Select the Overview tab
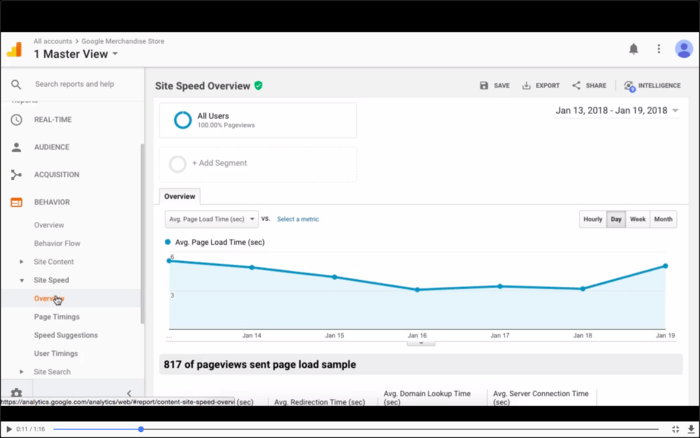700x438 pixels. pyautogui.click(x=180, y=197)
